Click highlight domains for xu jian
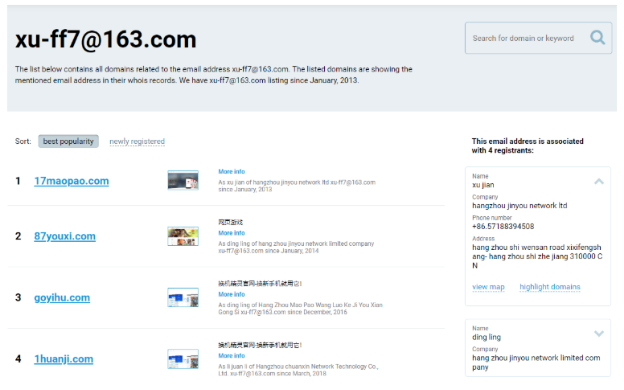 550,287
